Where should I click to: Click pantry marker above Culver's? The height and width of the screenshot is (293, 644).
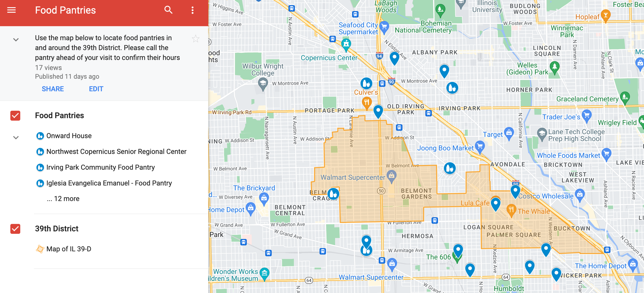point(366,83)
